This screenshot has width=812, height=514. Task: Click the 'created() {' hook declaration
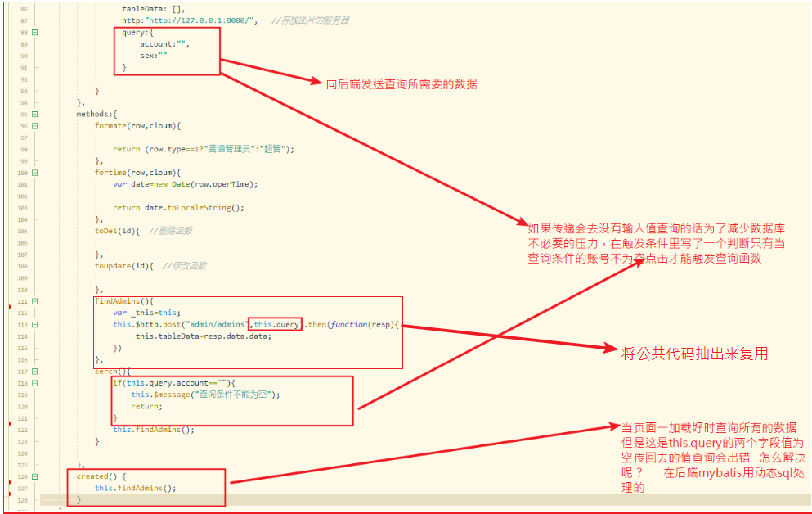101,476
